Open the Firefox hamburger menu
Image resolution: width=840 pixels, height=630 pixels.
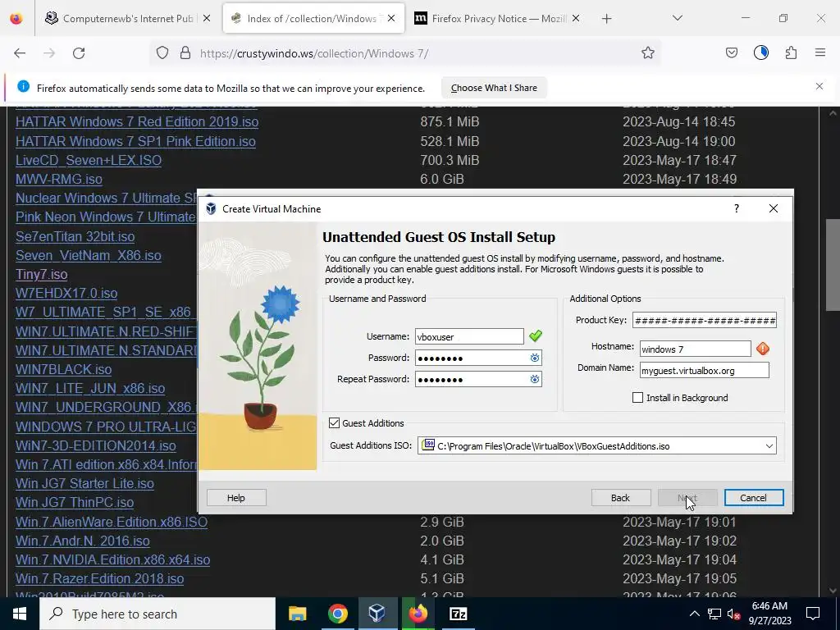pos(819,52)
